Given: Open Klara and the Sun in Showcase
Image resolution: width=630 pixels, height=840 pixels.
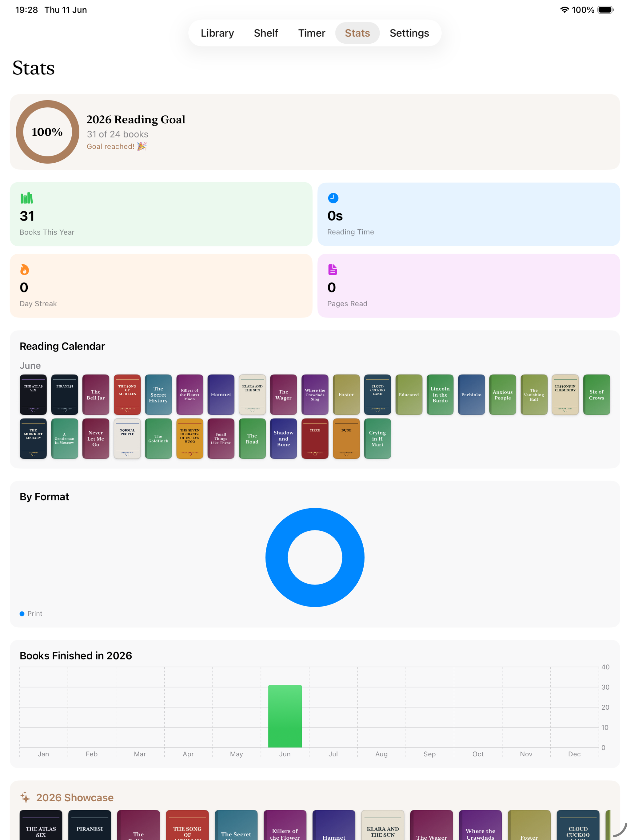Looking at the screenshot, I should pos(383,825).
